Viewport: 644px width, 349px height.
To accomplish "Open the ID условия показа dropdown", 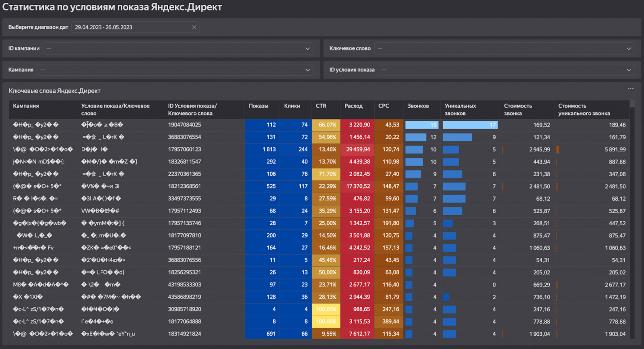I will click(x=628, y=70).
